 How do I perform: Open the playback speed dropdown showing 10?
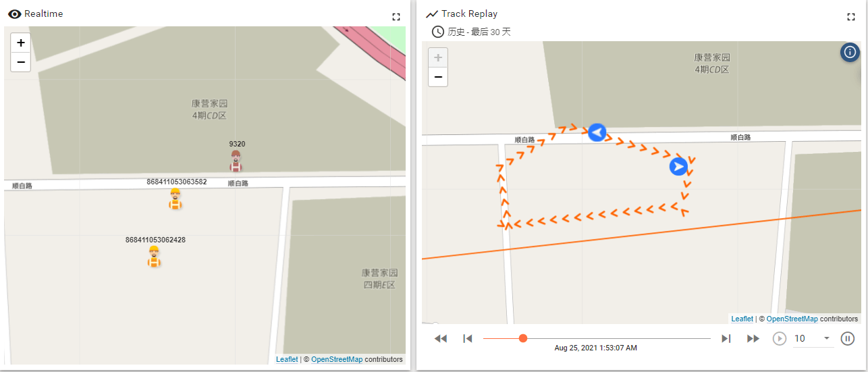tap(813, 338)
